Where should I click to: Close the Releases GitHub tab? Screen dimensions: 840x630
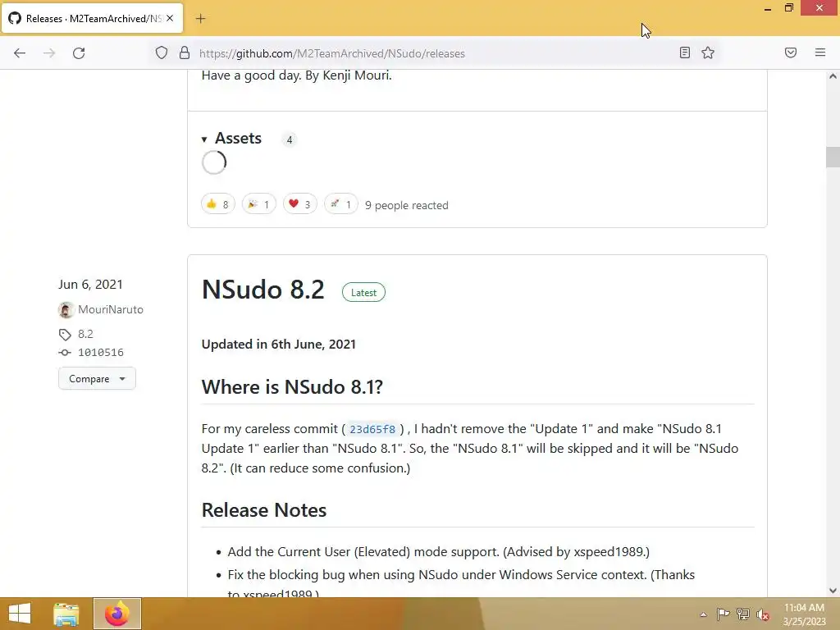170,18
